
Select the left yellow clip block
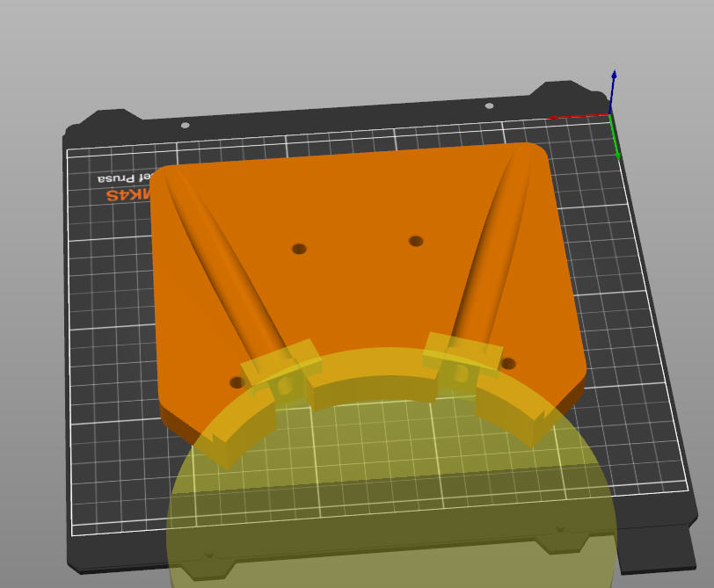[x=281, y=367]
